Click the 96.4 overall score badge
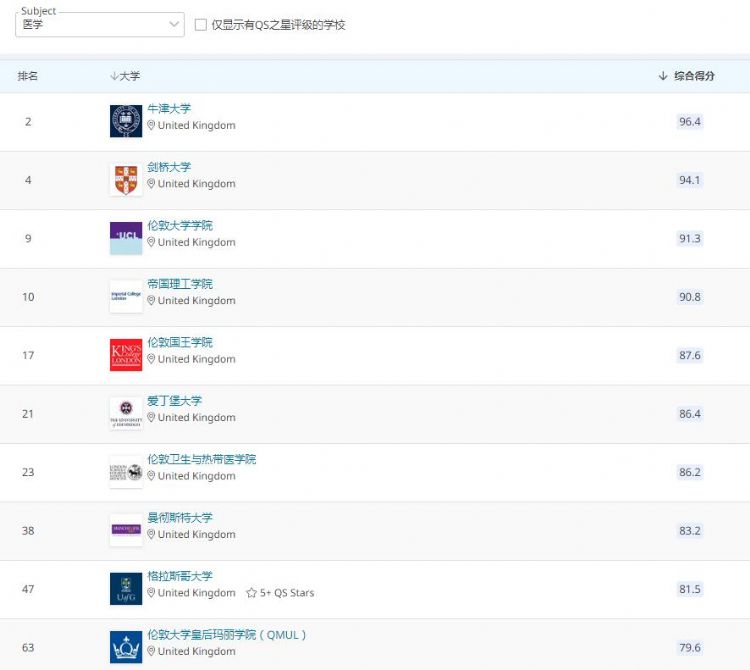The height and width of the screenshot is (670, 750). tap(689, 122)
